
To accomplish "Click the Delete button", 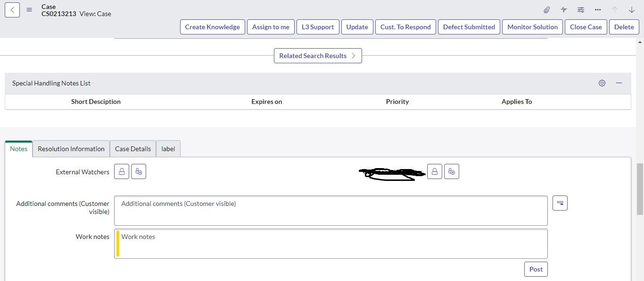I will (624, 27).
